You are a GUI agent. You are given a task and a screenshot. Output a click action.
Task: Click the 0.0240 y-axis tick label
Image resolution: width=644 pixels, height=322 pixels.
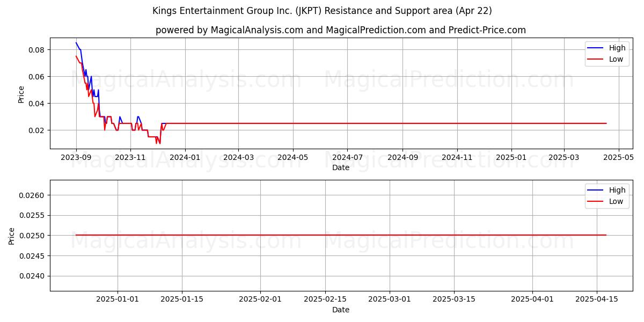pos(33,276)
